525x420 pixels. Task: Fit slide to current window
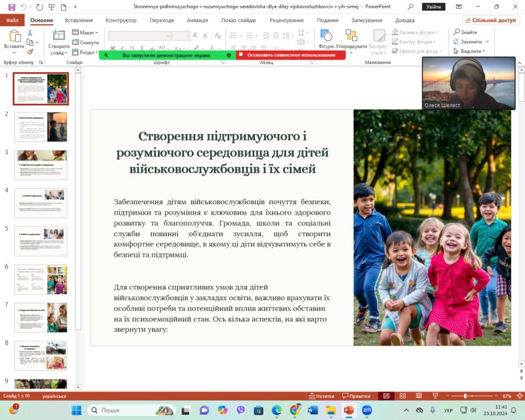[520, 396]
